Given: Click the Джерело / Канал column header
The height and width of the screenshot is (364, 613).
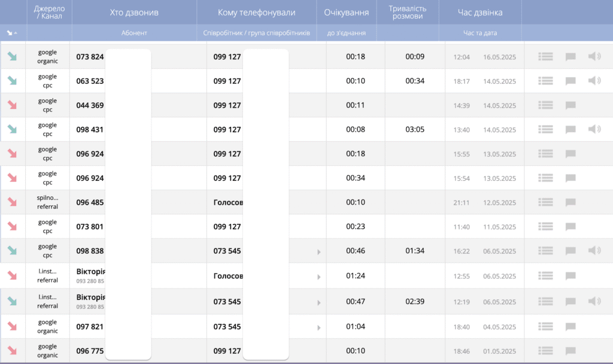Looking at the screenshot, I should (48, 13).
